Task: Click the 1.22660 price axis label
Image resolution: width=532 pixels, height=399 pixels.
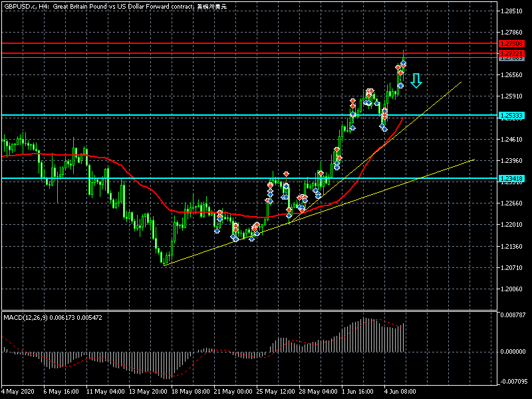Action: point(511,203)
